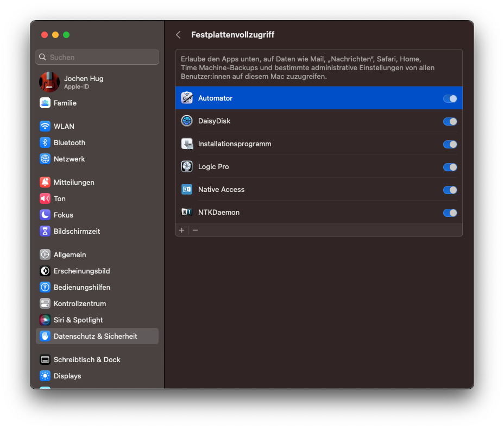The width and height of the screenshot is (504, 429).
Task: Click the Native Access app icon
Action: [187, 189]
